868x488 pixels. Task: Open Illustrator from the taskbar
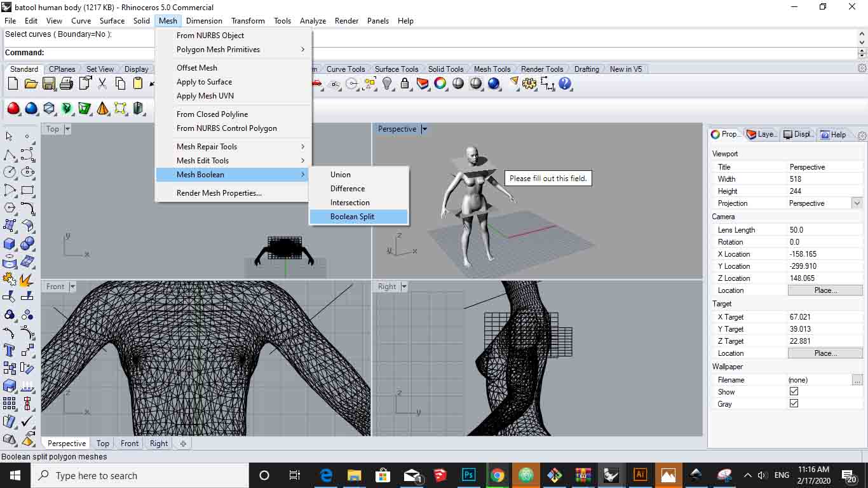(x=640, y=475)
